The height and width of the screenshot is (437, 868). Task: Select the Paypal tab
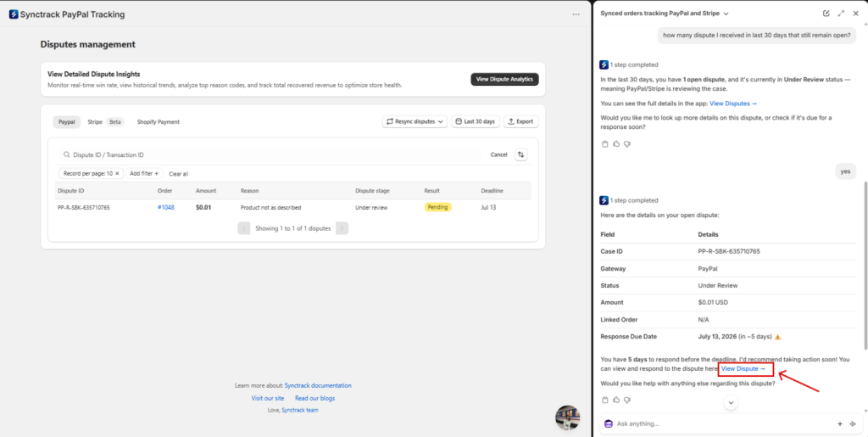click(x=66, y=122)
